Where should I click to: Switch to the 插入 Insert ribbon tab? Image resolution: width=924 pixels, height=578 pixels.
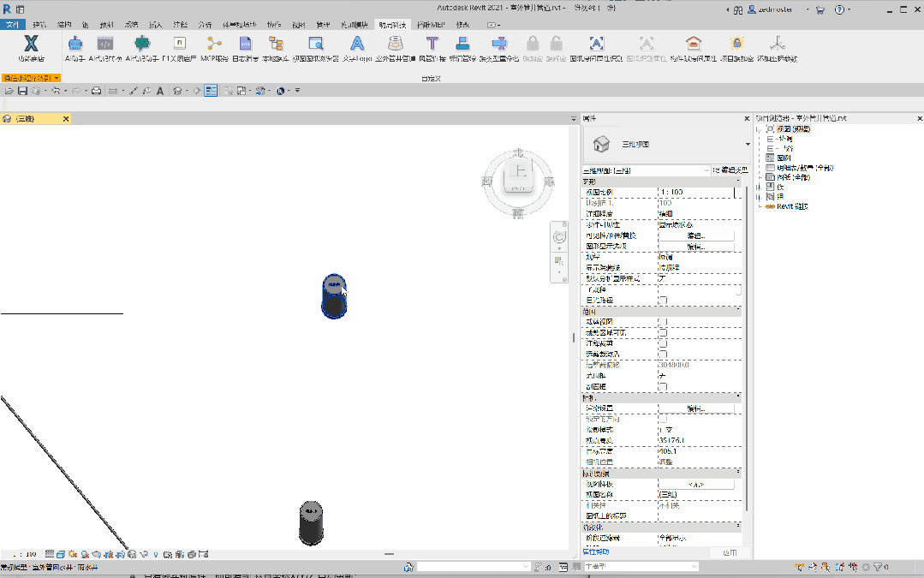[x=156, y=25]
